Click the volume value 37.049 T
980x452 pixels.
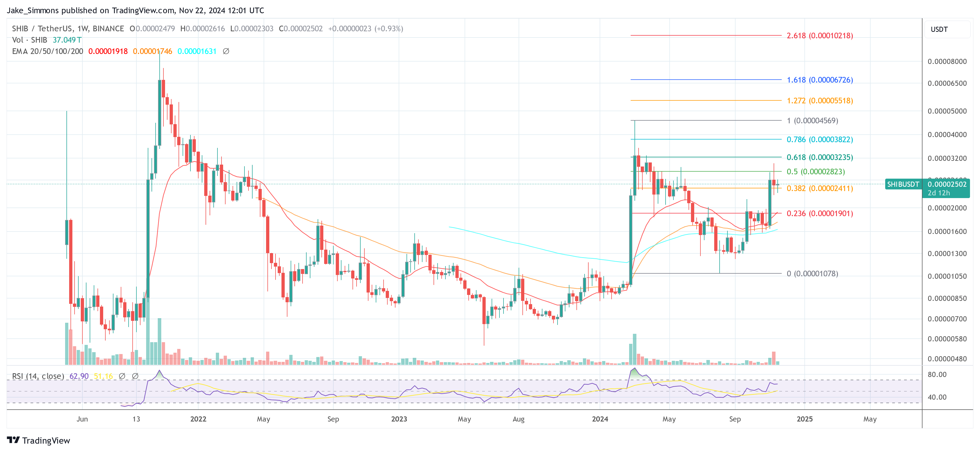click(67, 40)
